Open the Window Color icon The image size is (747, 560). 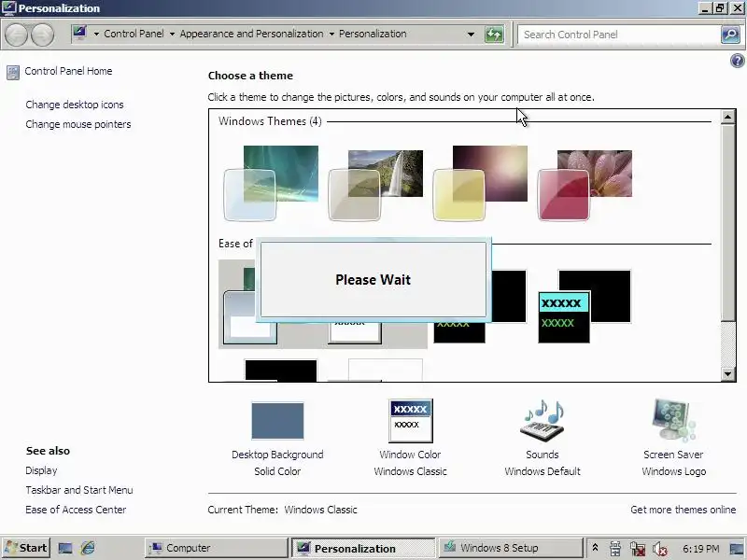point(411,421)
